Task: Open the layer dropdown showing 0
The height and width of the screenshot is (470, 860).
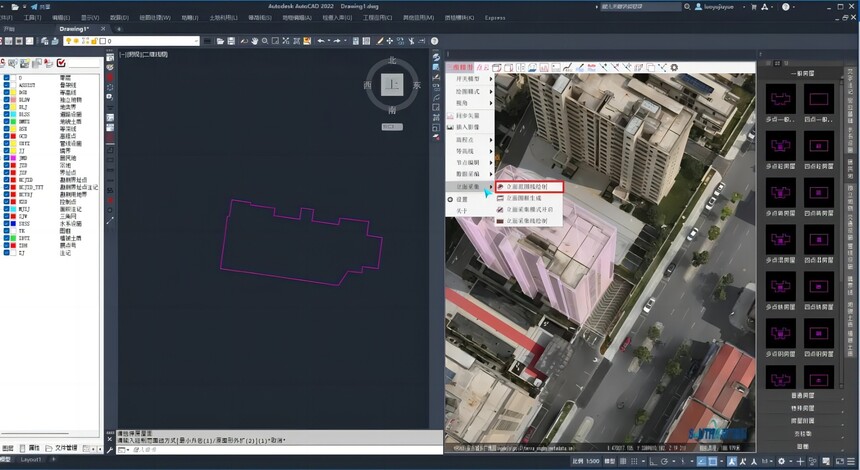Action: click(x=132, y=41)
